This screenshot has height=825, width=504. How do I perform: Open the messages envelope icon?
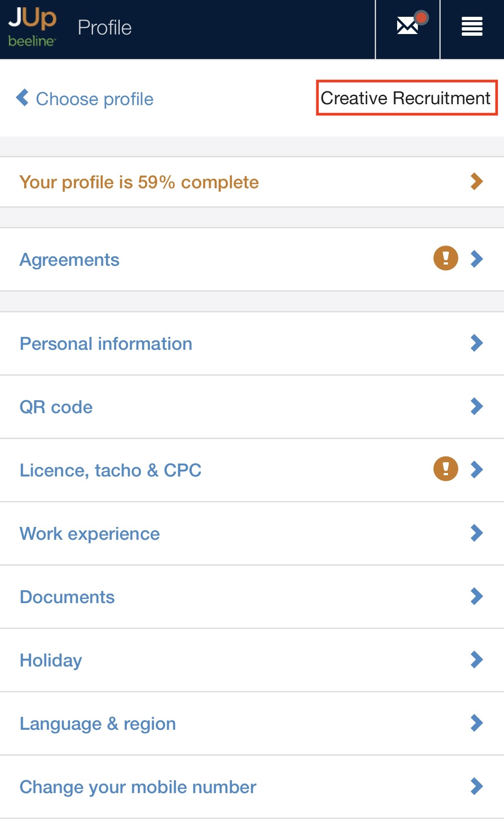coord(408,26)
